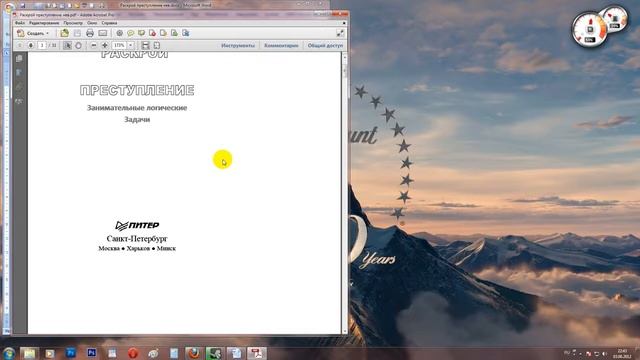Image resolution: width=640 pixels, height=360 pixels.
Task: Open the Общий доступ pane
Action: 325,45
